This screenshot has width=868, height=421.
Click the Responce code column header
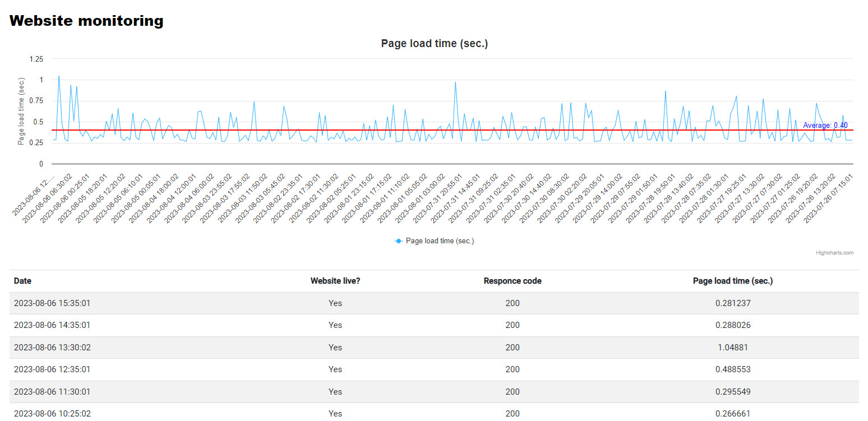coord(512,281)
